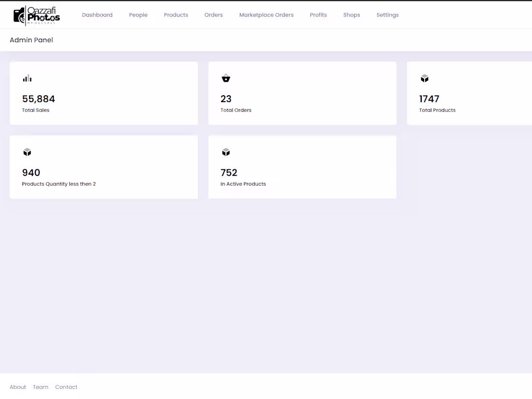The width and height of the screenshot is (532, 399).
Task: Open Marketplace Orders
Action: [x=266, y=15]
